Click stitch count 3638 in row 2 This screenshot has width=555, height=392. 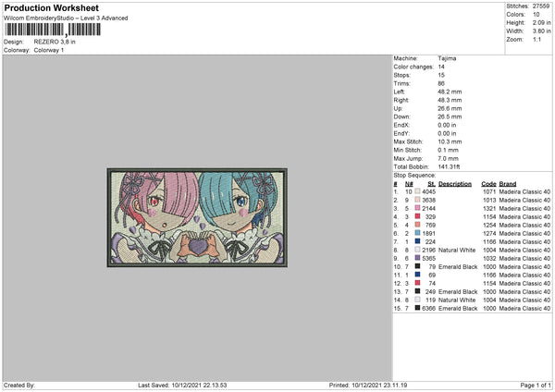(x=428, y=201)
